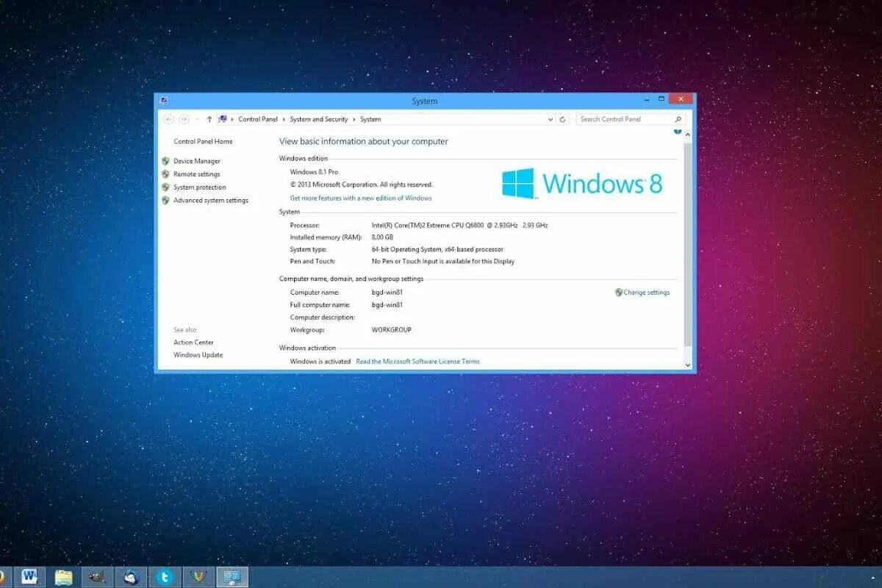Click View basic information heading
The height and width of the screenshot is (588, 882).
364,142
